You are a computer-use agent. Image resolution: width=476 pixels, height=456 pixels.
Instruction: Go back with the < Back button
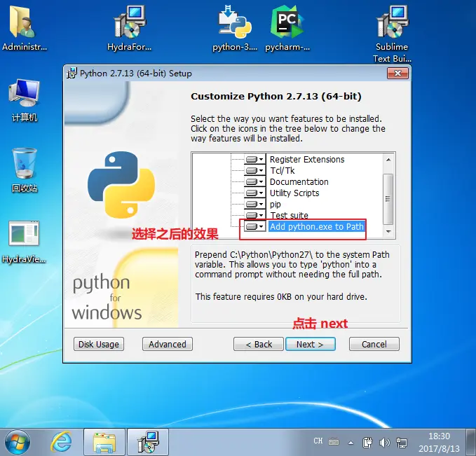pyautogui.click(x=259, y=344)
